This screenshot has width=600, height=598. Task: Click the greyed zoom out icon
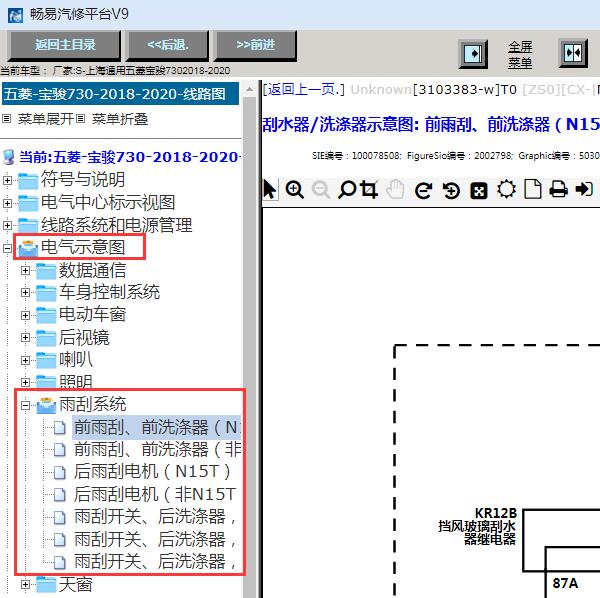[321, 190]
